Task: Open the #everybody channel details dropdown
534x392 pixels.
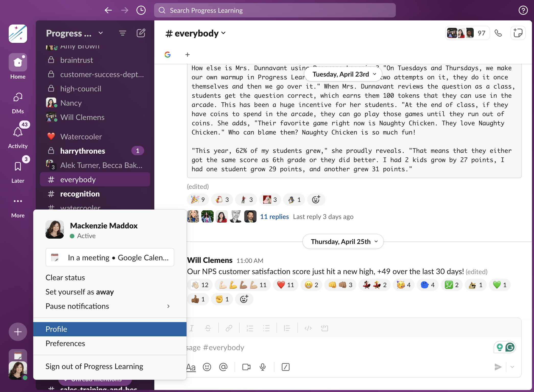Action: click(x=196, y=33)
